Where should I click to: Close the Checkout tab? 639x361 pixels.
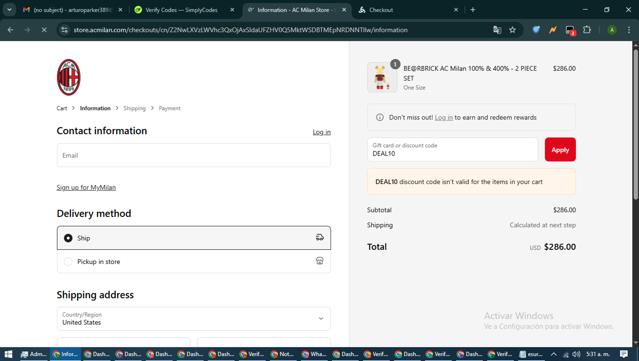click(456, 10)
